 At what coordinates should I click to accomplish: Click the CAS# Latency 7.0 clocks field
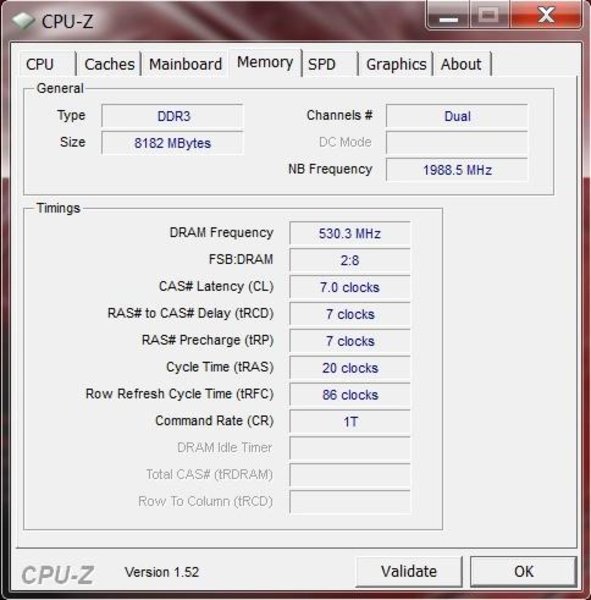point(350,287)
